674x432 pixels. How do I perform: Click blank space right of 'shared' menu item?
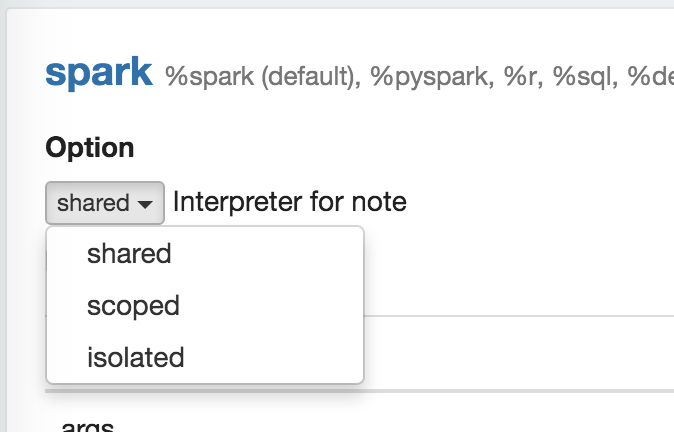click(x=280, y=254)
